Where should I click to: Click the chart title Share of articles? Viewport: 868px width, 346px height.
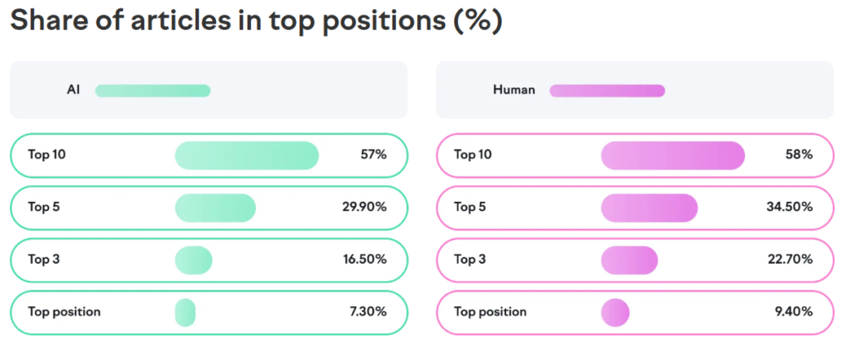click(x=256, y=20)
